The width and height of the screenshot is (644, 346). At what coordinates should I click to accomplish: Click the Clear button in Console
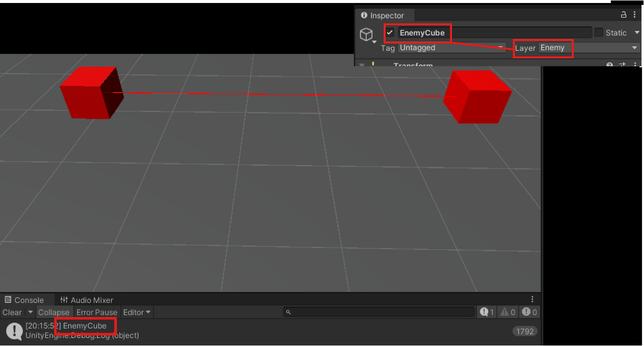point(12,312)
